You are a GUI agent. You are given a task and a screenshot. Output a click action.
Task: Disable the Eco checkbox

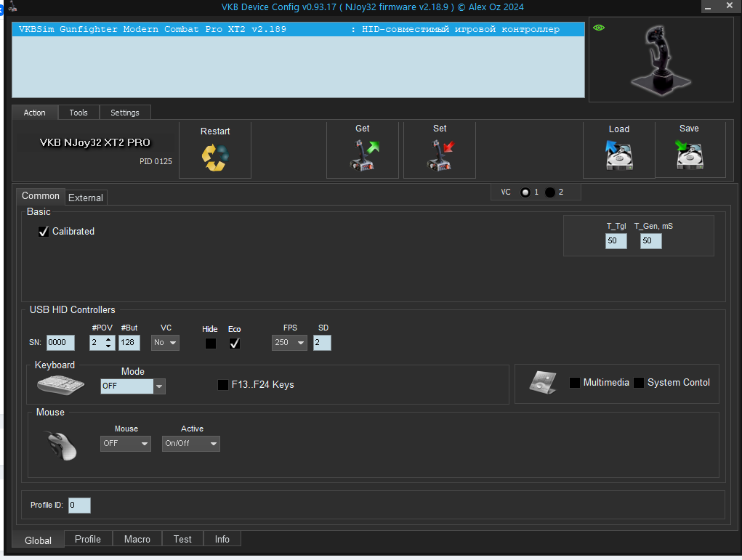tap(234, 344)
